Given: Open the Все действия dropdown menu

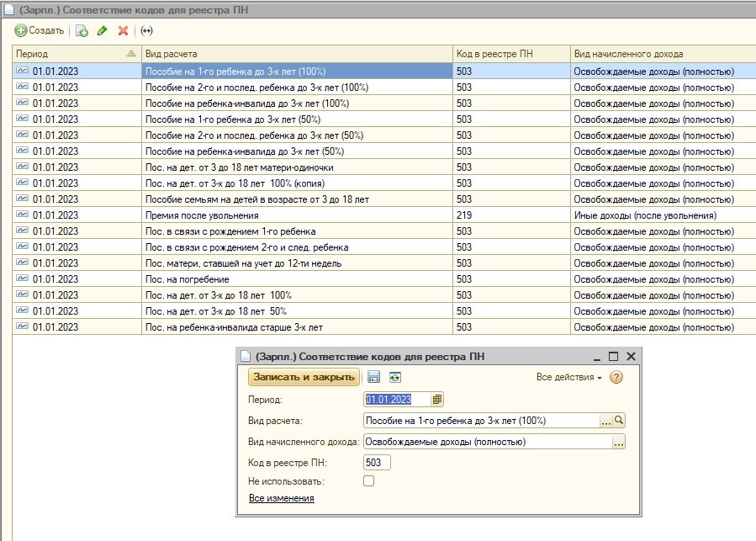Looking at the screenshot, I should tap(568, 378).
